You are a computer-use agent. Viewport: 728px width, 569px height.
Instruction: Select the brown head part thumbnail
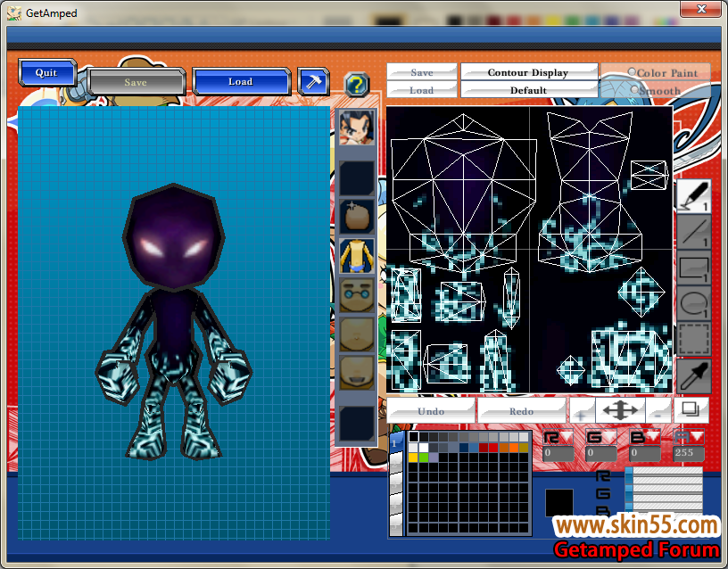pyautogui.click(x=356, y=217)
